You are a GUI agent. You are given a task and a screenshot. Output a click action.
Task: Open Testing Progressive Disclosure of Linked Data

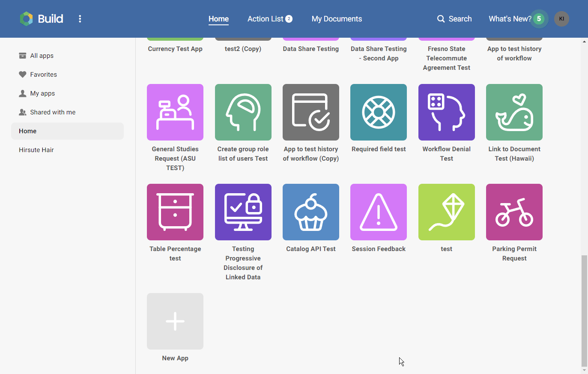click(243, 212)
